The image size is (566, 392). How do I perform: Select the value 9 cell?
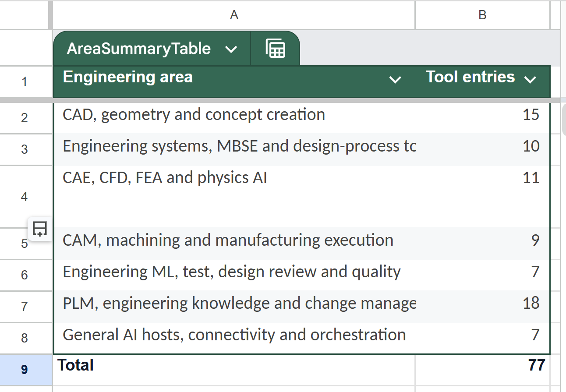tap(482, 244)
